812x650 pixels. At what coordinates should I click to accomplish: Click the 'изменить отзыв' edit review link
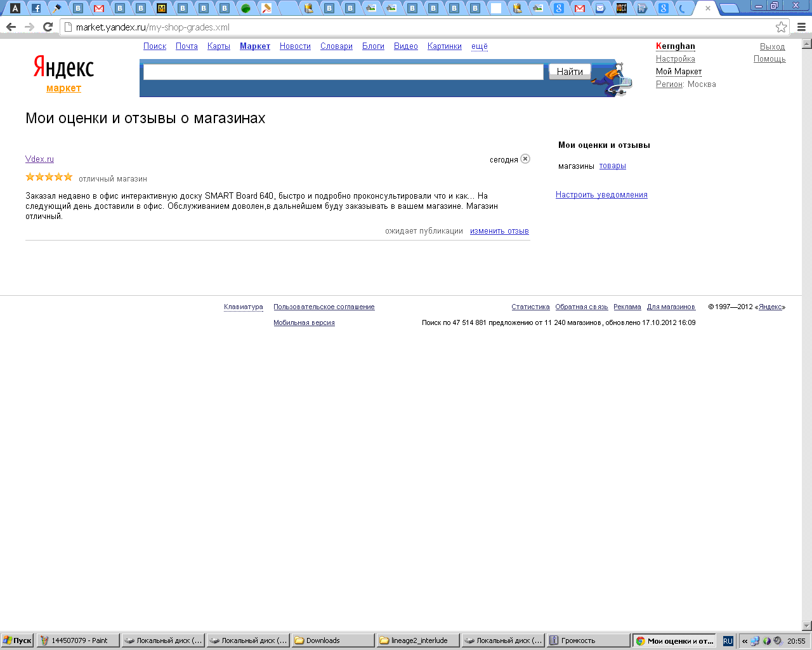(x=499, y=231)
